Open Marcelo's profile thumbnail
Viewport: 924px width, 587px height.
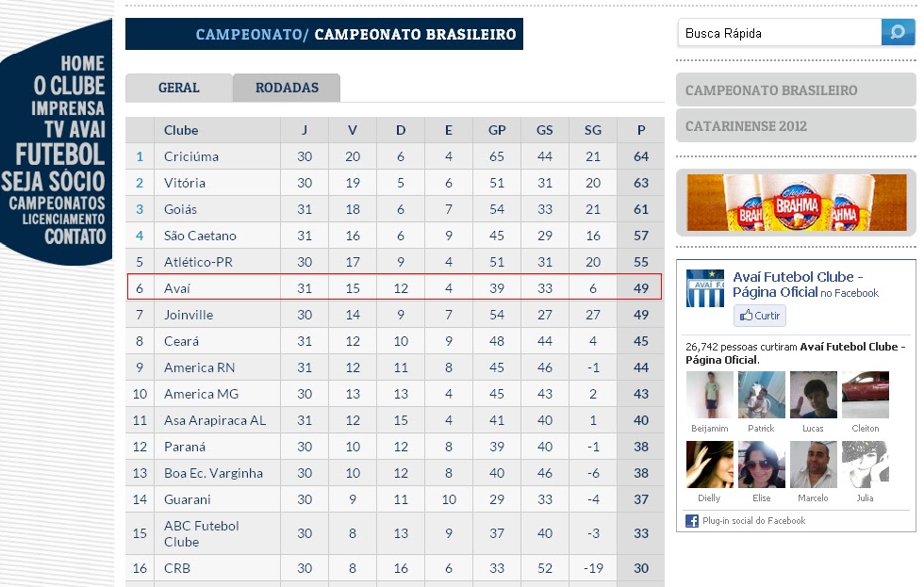click(x=813, y=465)
